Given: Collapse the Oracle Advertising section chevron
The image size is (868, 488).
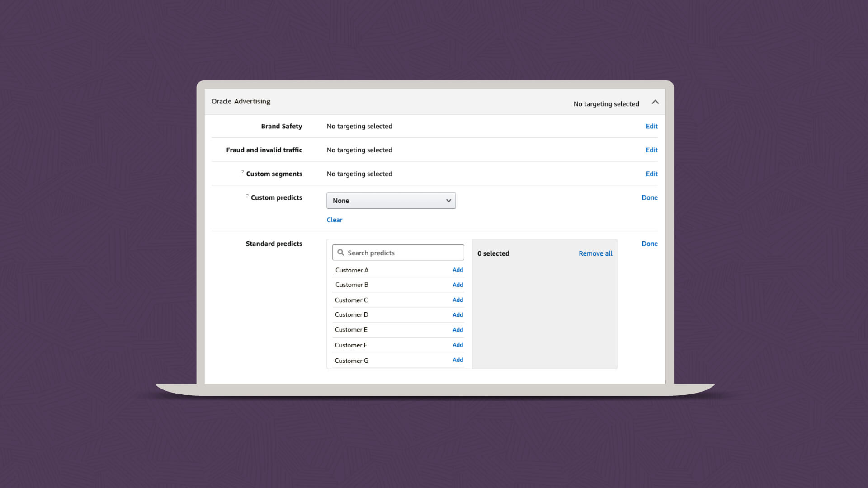Looking at the screenshot, I should [655, 102].
